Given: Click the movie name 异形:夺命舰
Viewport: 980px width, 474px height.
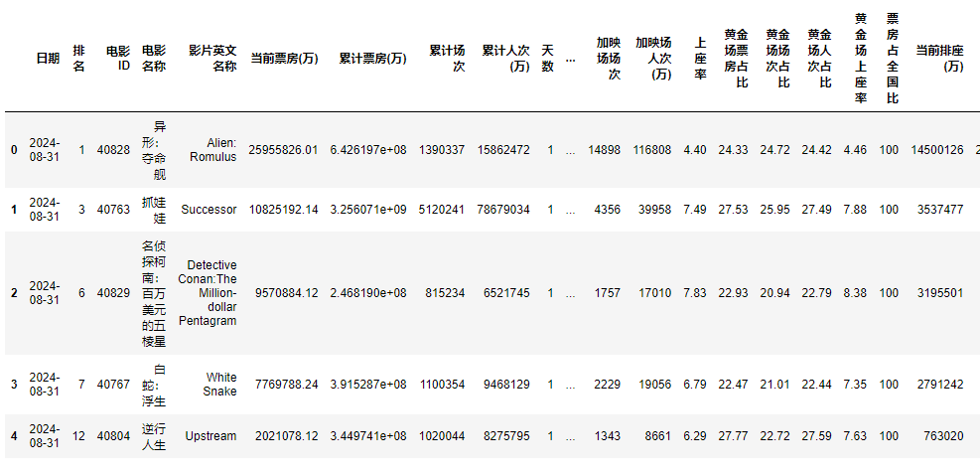Looking at the screenshot, I should click(x=154, y=150).
